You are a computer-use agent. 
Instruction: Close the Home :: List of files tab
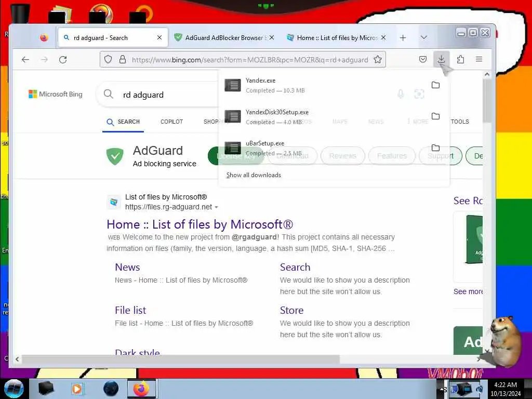pyautogui.click(x=383, y=37)
